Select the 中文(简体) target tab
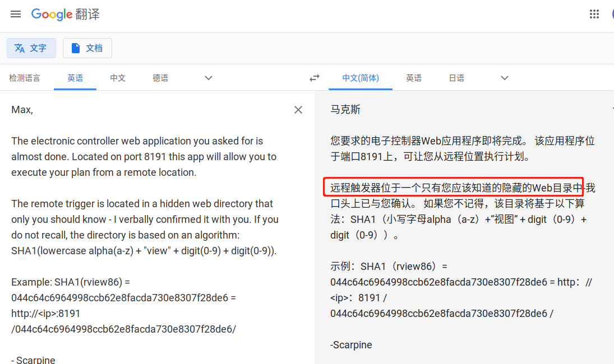The image size is (614, 364). pyautogui.click(x=361, y=78)
